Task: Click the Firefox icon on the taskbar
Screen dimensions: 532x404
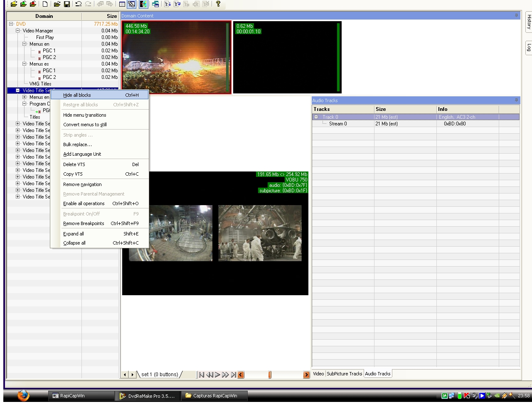Action: tap(24, 395)
